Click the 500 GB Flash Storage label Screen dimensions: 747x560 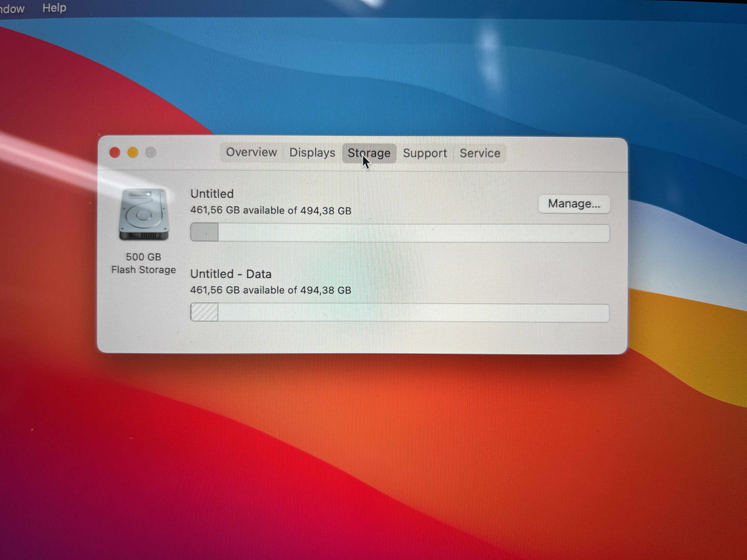coord(144,263)
